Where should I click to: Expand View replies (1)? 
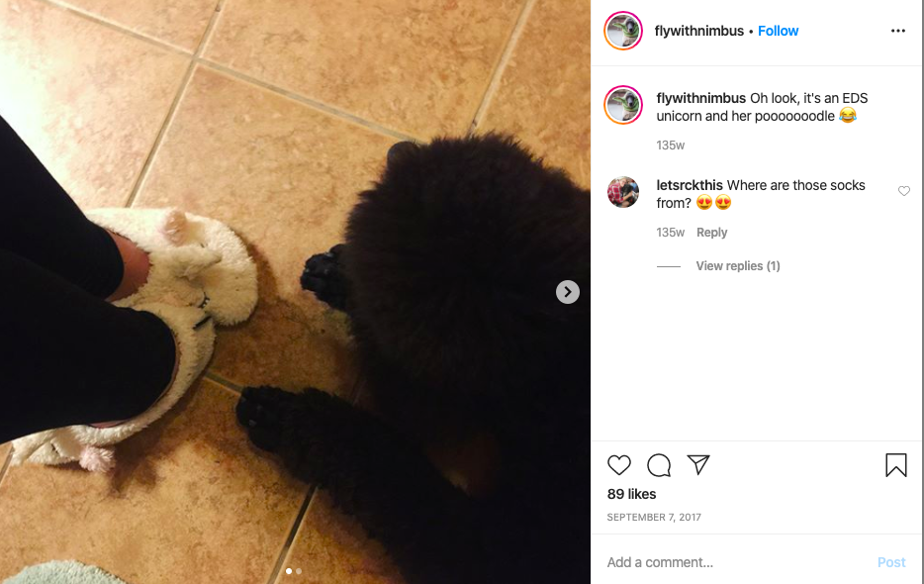tap(738, 266)
